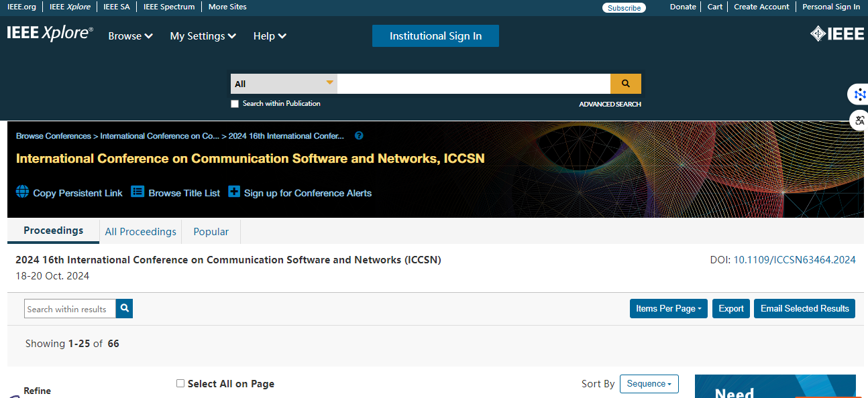
Task: Click the Refine label at bottom left
Action: click(x=37, y=391)
